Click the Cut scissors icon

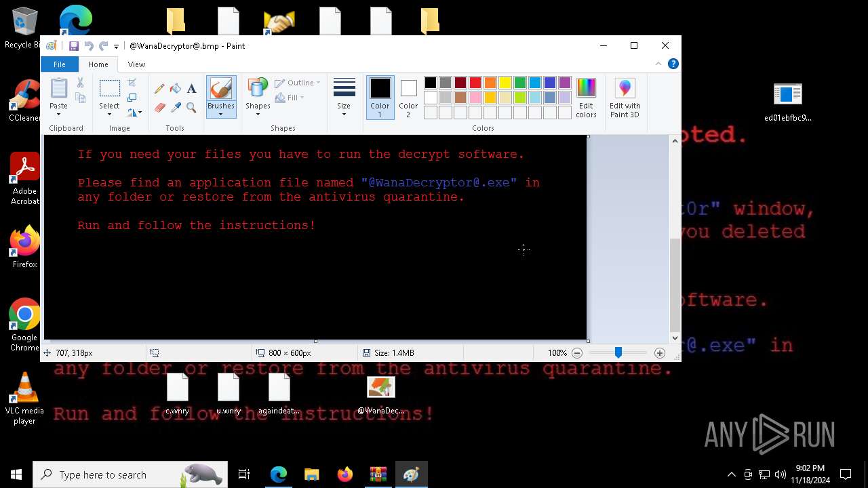pyautogui.click(x=80, y=83)
